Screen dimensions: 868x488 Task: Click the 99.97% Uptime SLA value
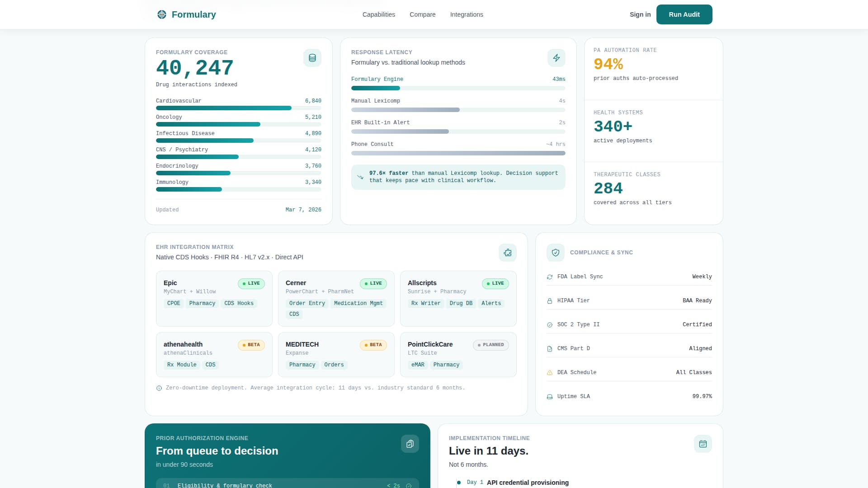pyautogui.click(x=702, y=396)
